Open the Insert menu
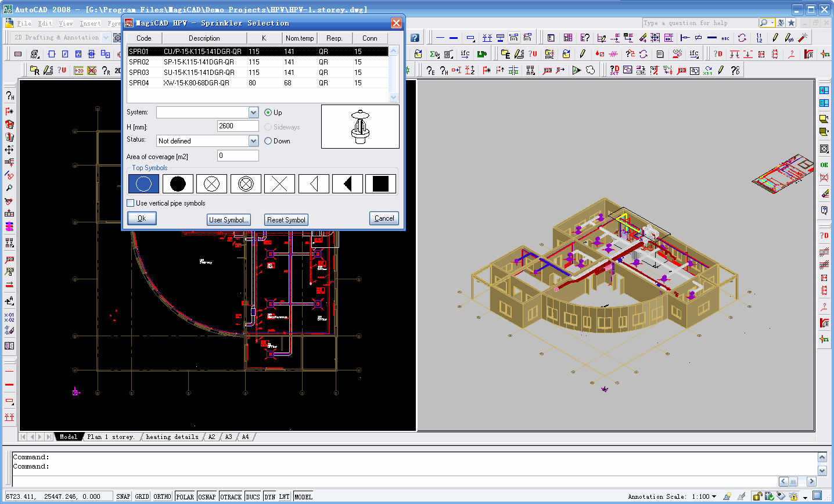This screenshot has height=504, width=834. (x=90, y=23)
